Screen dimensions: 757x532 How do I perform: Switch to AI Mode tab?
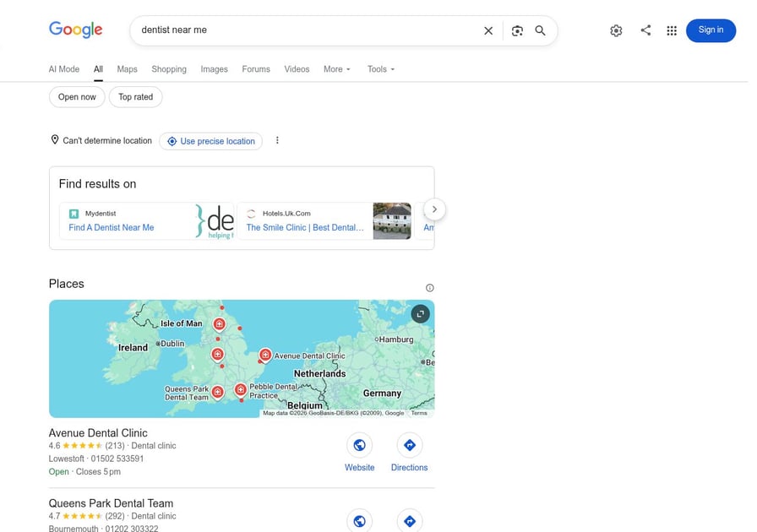coord(63,69)
